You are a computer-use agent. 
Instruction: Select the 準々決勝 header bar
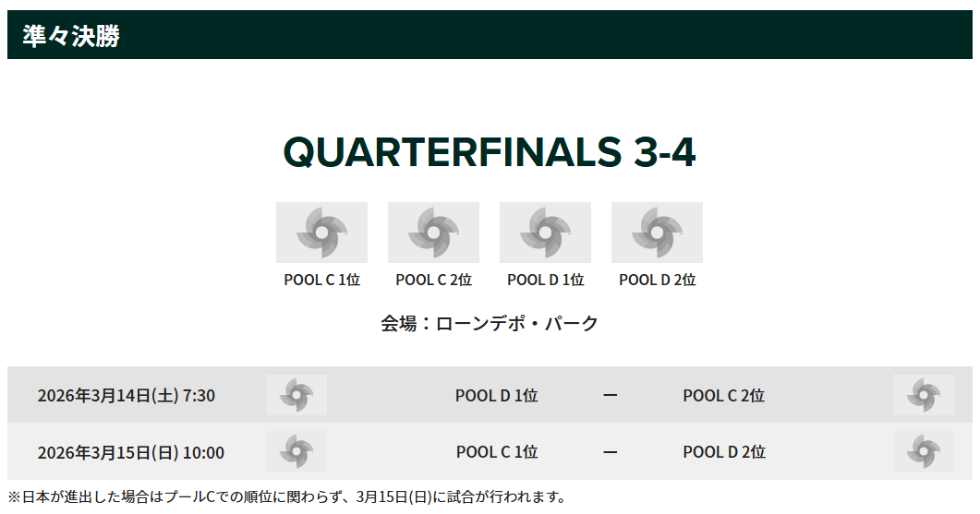(490, 35)
